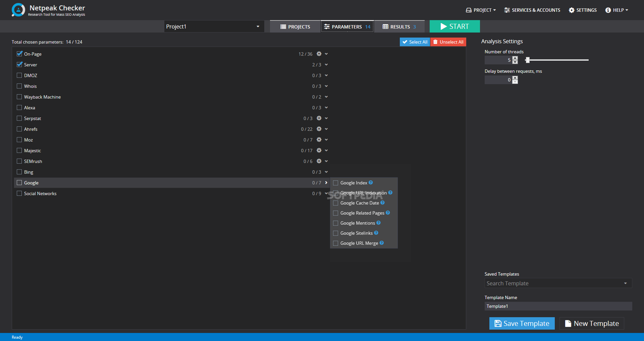
Task: Enable the DMOZ checkbox
Action: pos(19,75)
